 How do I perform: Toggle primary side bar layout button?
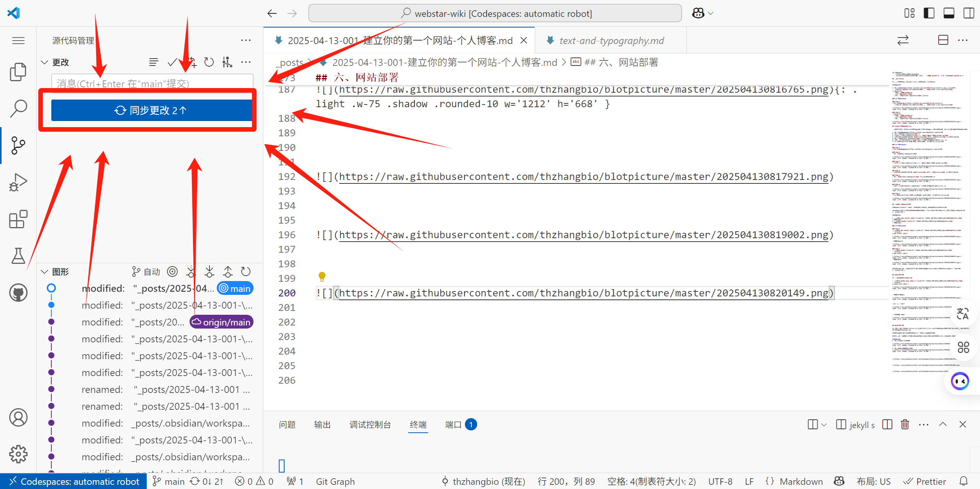pos(929,13)
